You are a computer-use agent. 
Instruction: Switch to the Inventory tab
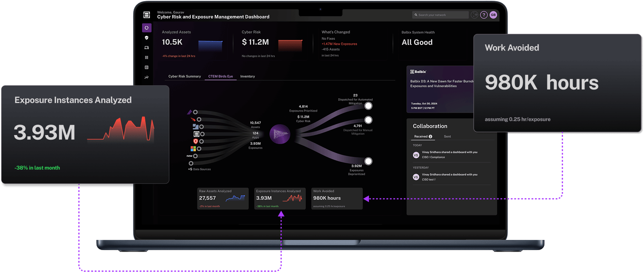click(248, 76)
